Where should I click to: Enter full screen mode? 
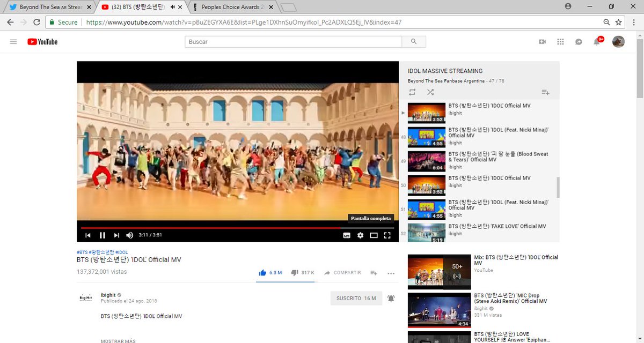387,235
